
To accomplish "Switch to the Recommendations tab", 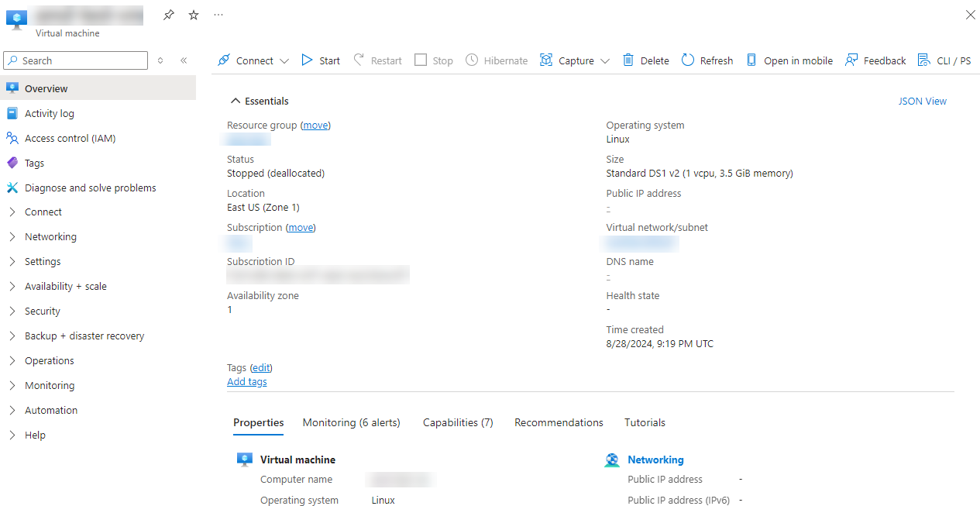I will coord(559,422).
